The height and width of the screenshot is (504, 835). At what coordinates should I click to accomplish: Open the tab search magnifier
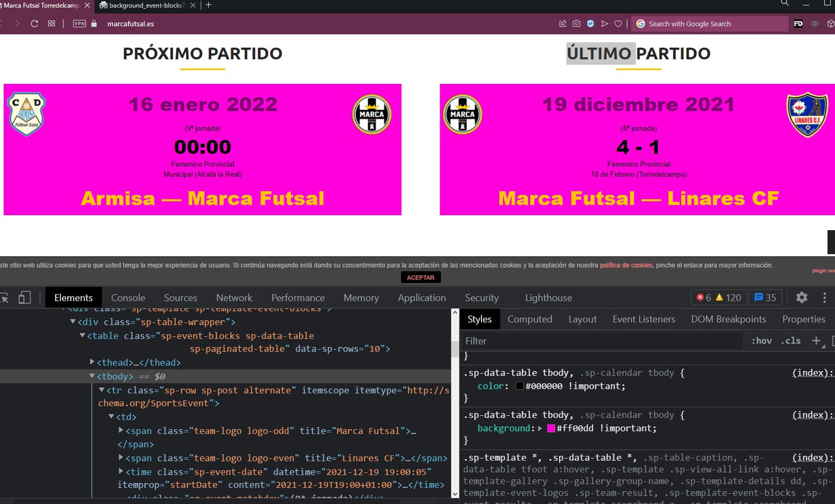click(x=785, y=3)
